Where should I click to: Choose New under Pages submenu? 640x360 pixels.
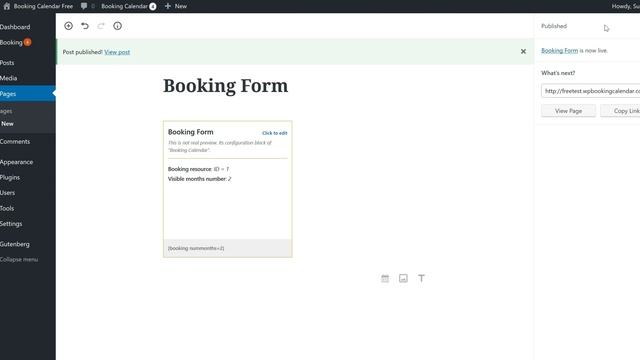(x=7, y=124)
